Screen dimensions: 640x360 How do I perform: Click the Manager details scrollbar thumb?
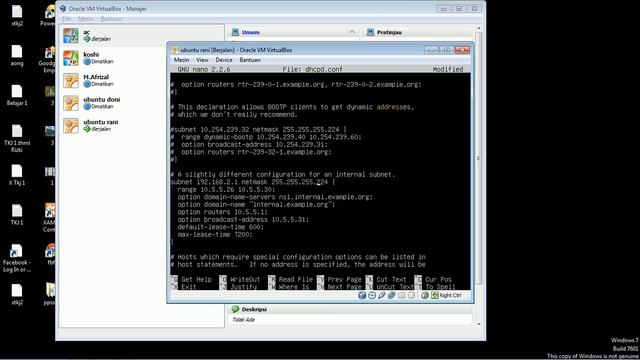coord(479,158)
